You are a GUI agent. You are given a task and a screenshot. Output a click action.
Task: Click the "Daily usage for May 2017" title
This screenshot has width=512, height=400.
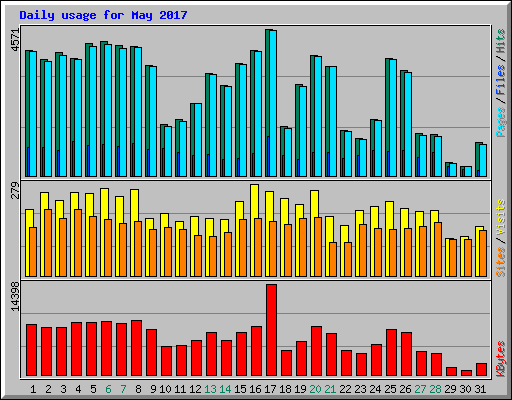(x=103, y=15)
